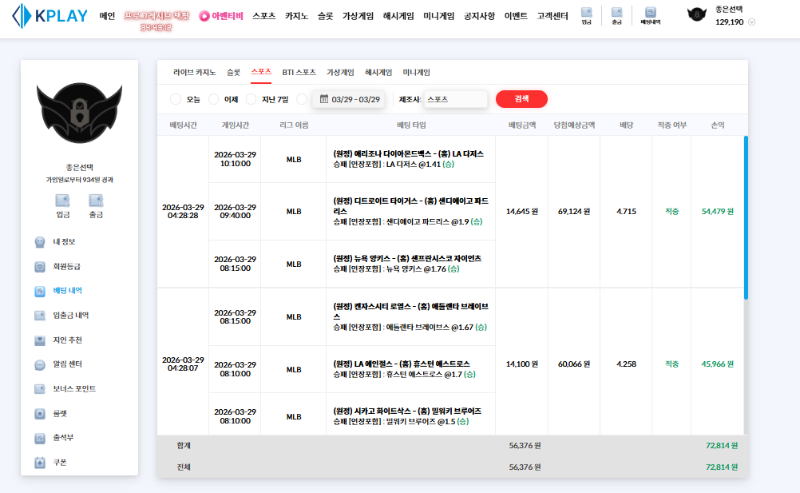Click the KPLAY logo in the header

point(48,17)
